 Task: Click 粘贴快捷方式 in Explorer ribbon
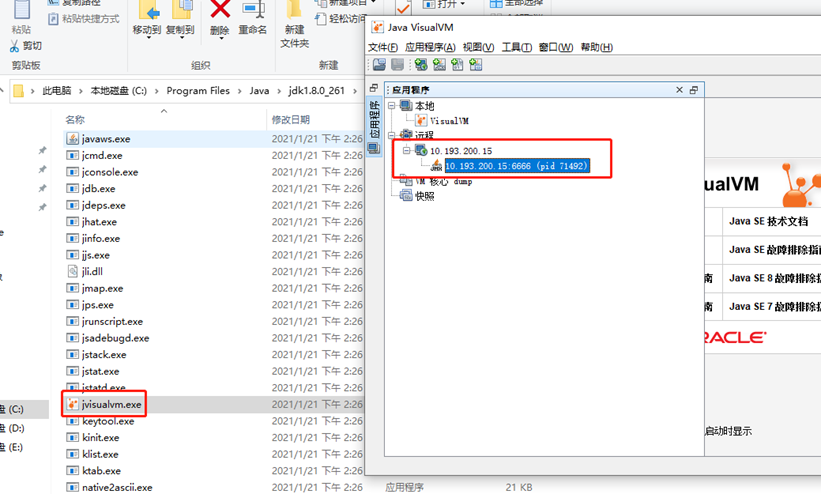point(84,19)
